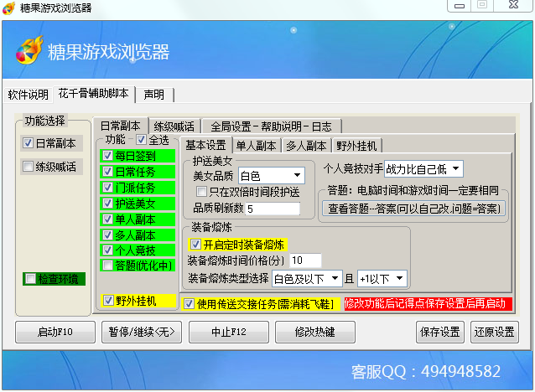Click the 查看答题 answers button
The width and height of the screenshot is (535, 392).
coord(414,208)
